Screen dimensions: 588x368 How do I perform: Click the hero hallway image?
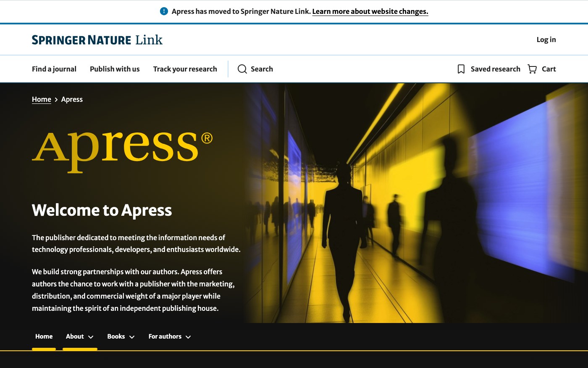tap(416, 203)
